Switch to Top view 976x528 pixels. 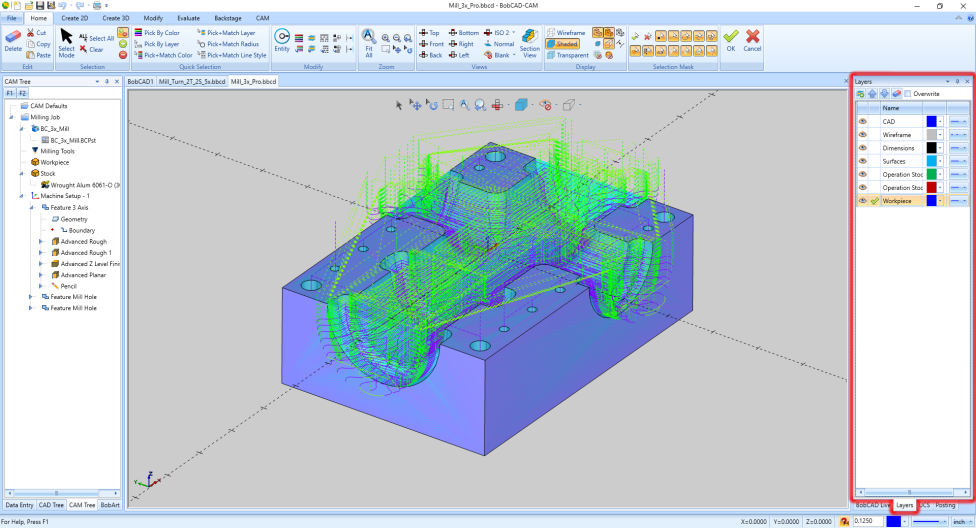pos(429,32)
